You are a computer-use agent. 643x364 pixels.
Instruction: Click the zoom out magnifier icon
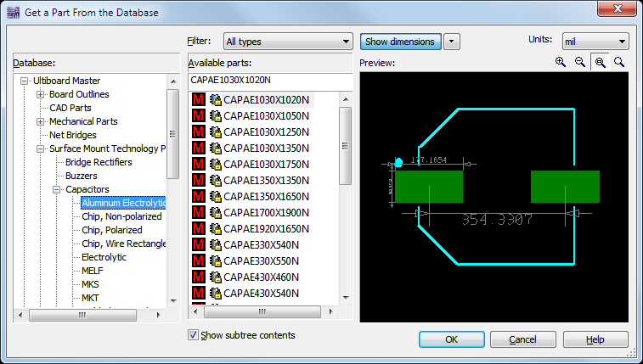click(580, 62)
